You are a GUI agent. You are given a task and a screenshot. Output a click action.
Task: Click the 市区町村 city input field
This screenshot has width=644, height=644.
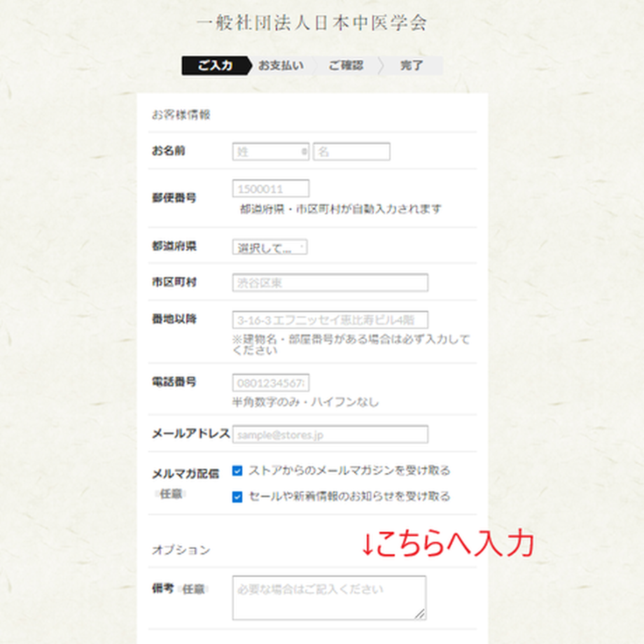tap(330, 283)
